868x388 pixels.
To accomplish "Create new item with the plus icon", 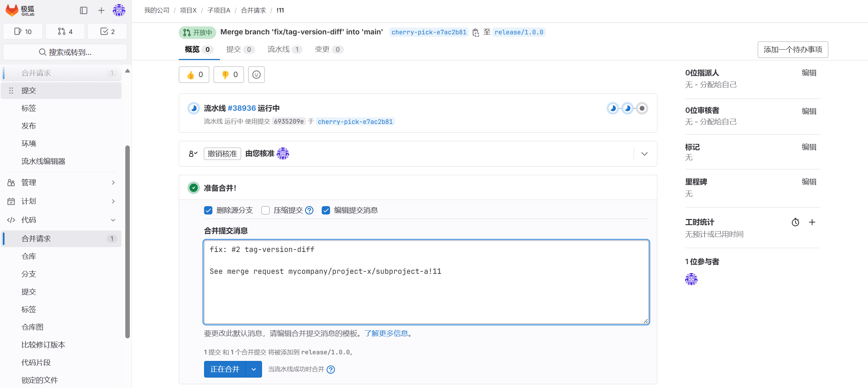I will (x=101, y=10).
